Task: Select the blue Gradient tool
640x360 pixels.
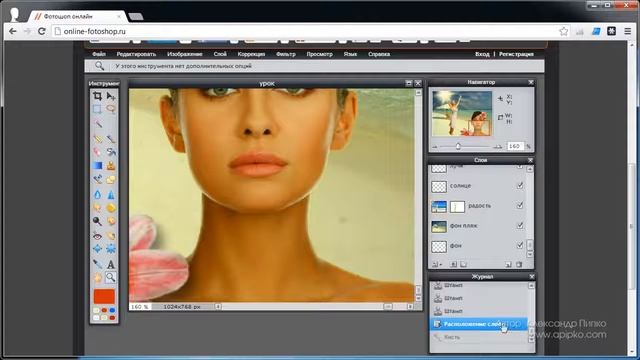Action: tap(97, 166)
